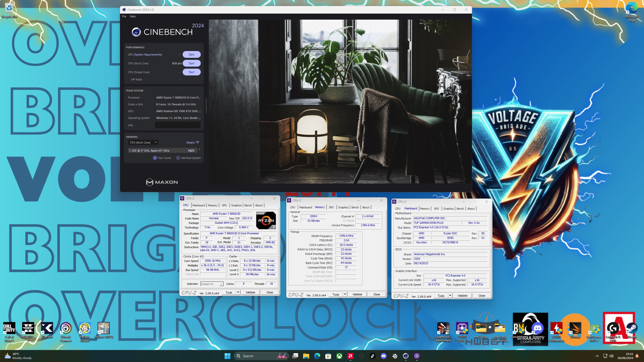Open Graphics tab in left CPU-Z window
The width and height of the screenshot is (644, 362).
[x=236, y=205]
